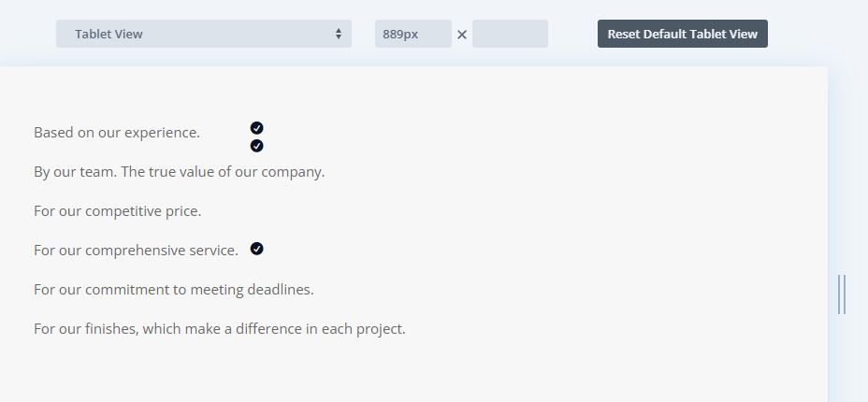Click the 'By our team.' sentence
The height and width of the screenshot is (402, 868).
click(x=75, y=172)
